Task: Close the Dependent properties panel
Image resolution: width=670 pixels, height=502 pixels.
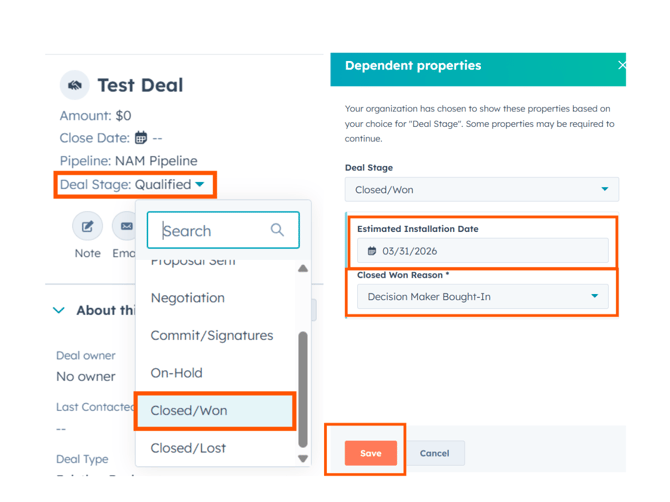Action: 621,65
